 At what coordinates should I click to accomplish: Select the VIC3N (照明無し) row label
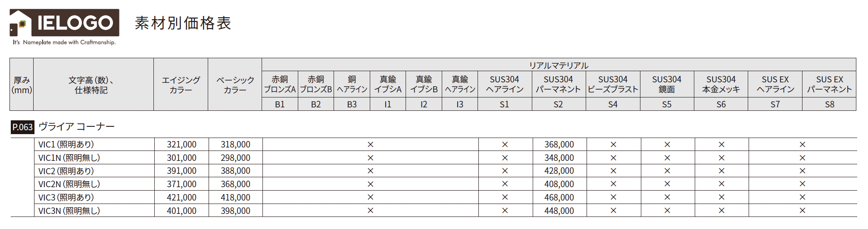(69, 210)
